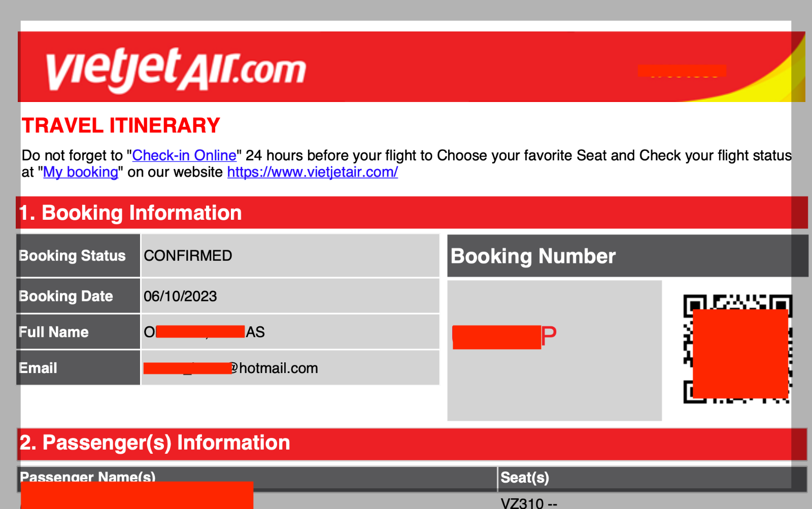The height and width of the screenshot is (509, 812).
Task: Click the booking QR code
Action: pos(737,349)
